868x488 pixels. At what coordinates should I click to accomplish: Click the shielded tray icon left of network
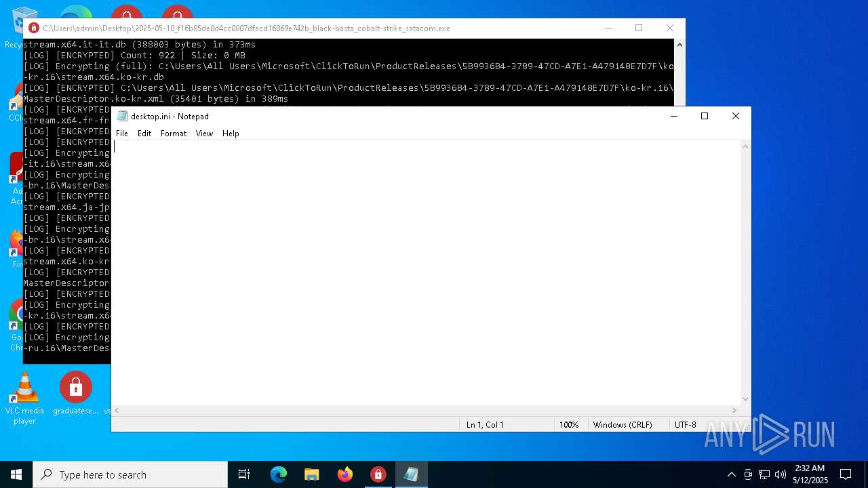tap(748, 474)
